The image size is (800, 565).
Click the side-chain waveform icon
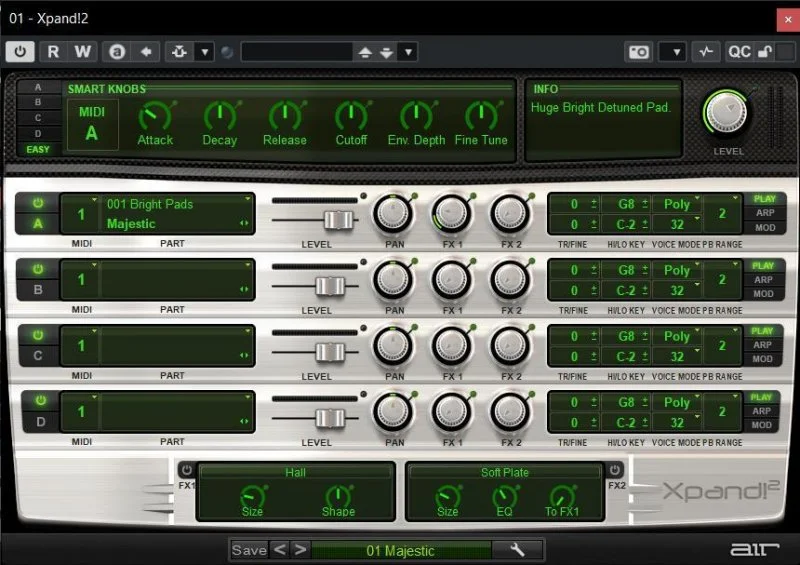pos(706,52)
